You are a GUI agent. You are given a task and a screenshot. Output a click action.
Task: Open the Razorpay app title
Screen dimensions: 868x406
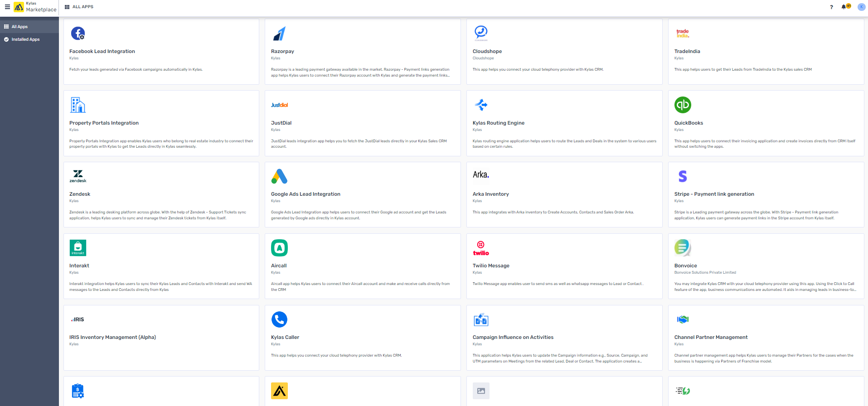coord(282,51)
